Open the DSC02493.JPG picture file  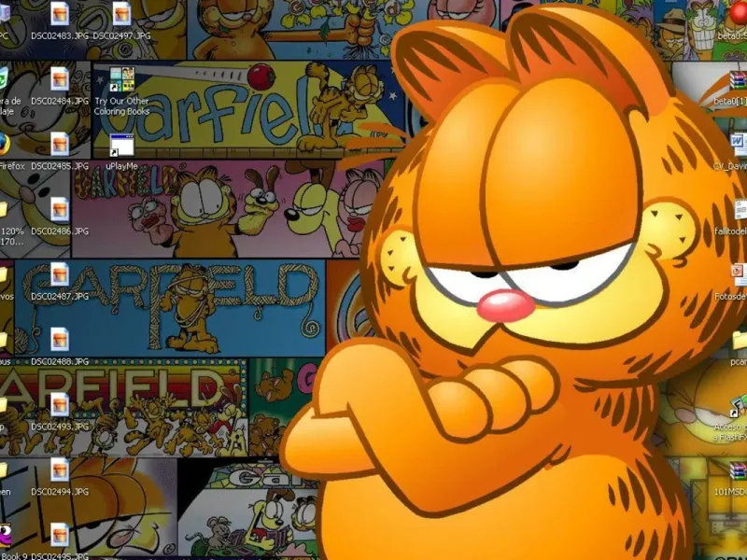tap(60, 405)
